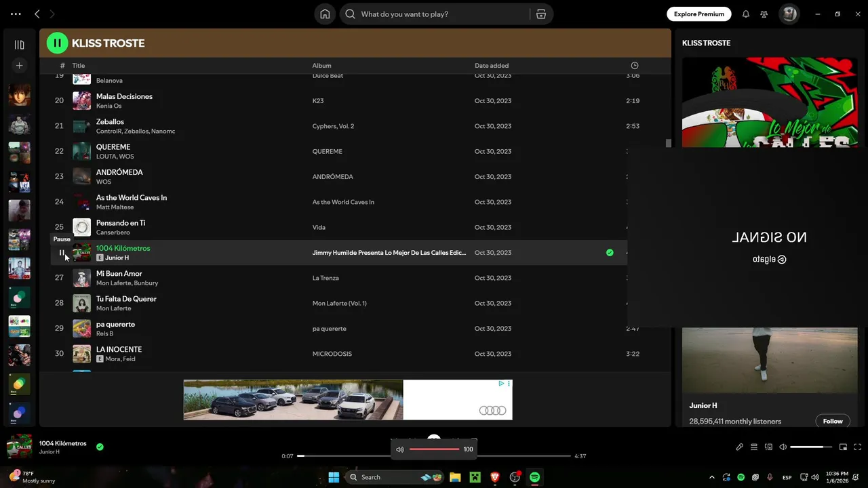Select the track Zeballos
This screenshot has width=868, height=488.
[110, 121]
